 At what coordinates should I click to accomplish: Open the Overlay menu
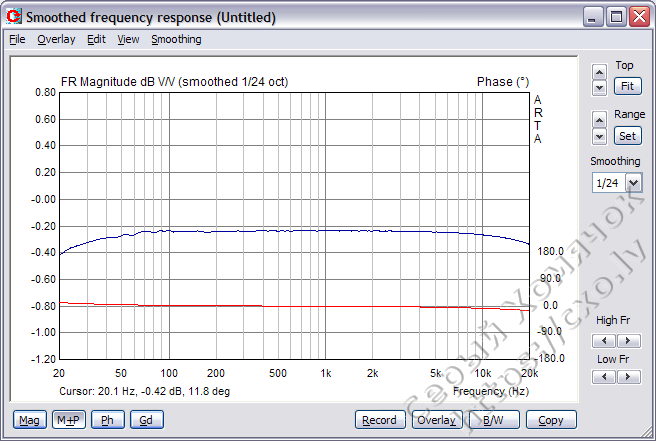point(56,39)
